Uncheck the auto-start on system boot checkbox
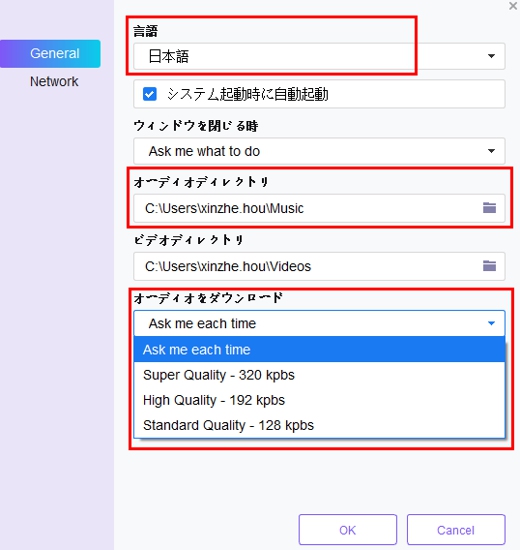This screenshot has width=520, height=550. [x=150, y=94]
